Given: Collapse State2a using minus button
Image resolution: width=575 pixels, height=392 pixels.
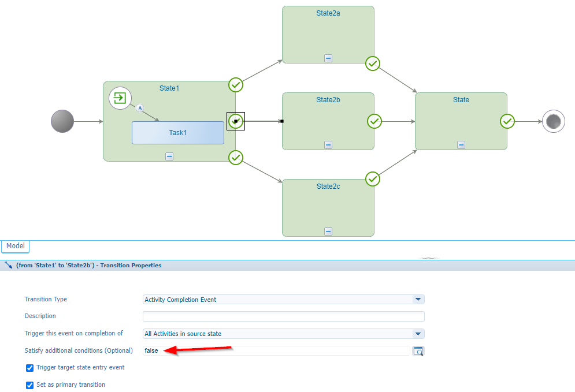Looking at the screenshot, I should click(328, 58).
